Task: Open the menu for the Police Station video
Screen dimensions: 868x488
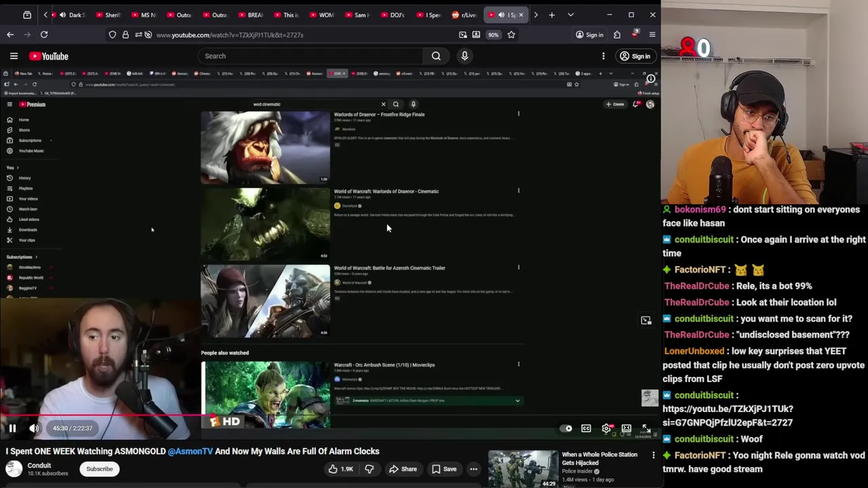Action: coord(653,455)
